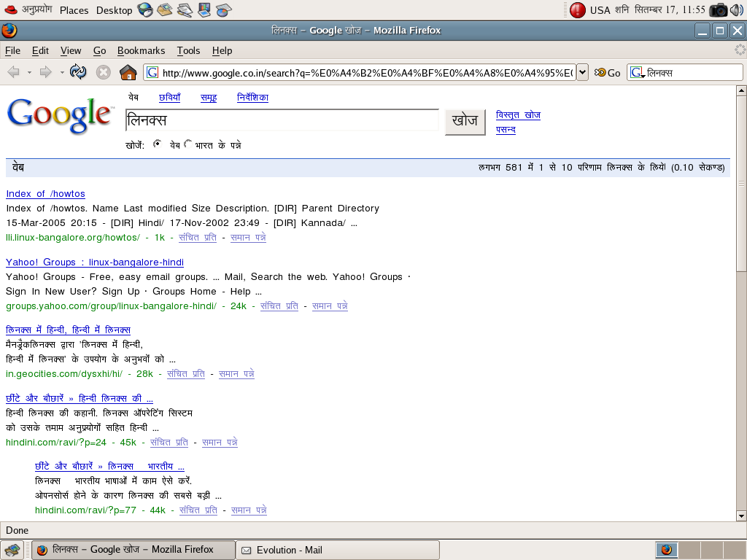Open the पसन्द preferences link
Image resolution: width=747 pixels, height=560 pixels.
tap(506, 129)
